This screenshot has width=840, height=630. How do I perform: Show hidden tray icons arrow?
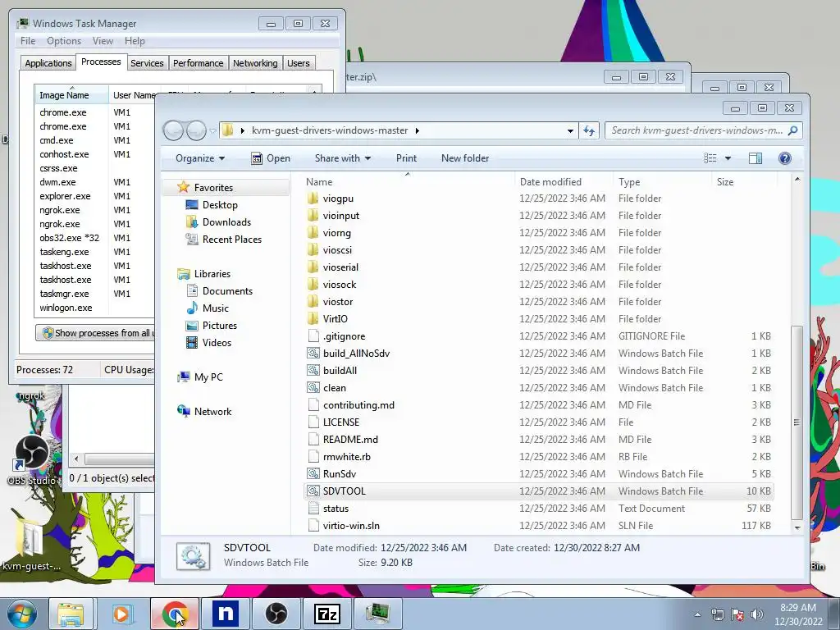click(697, 614)
